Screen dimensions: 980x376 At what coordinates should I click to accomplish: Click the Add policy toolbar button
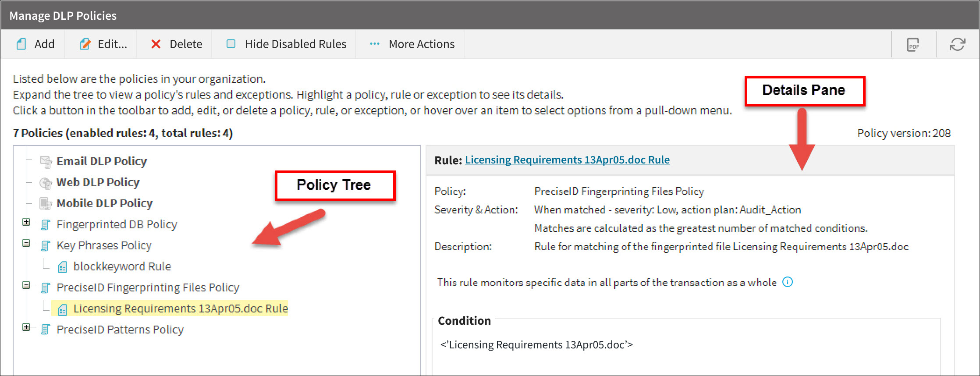(x=36, y=44)
